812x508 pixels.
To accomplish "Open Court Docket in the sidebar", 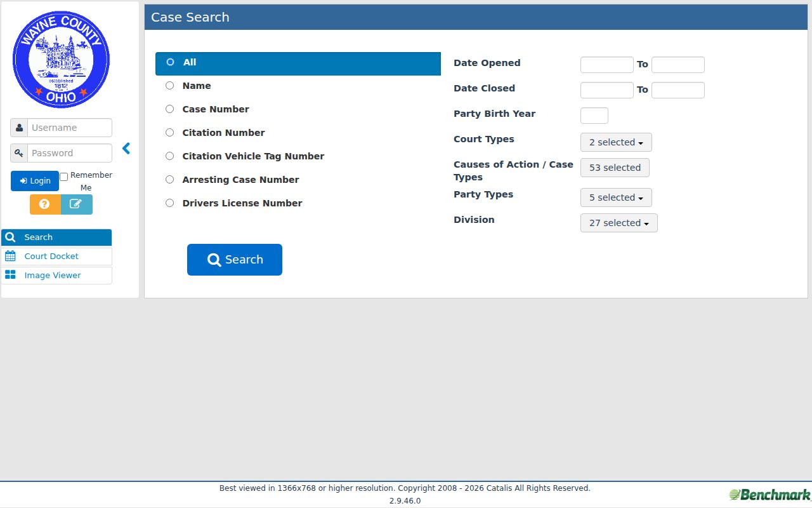I will point(56,257).
